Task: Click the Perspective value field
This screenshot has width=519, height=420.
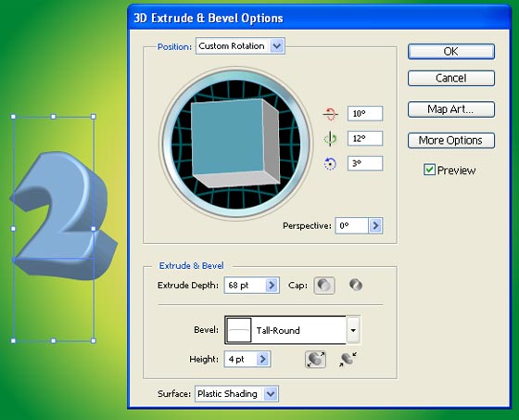Action: [x=352, y=226]
